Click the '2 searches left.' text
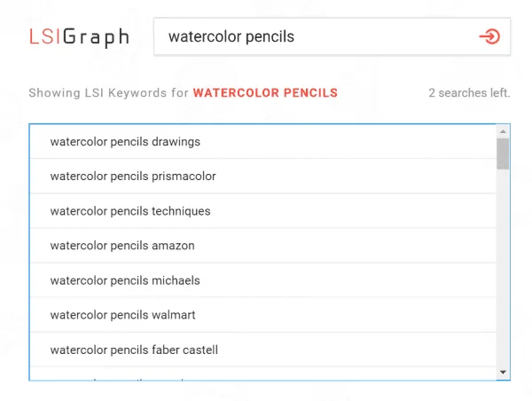The width and height of the screenshot is (532, 401). [469, 92]
